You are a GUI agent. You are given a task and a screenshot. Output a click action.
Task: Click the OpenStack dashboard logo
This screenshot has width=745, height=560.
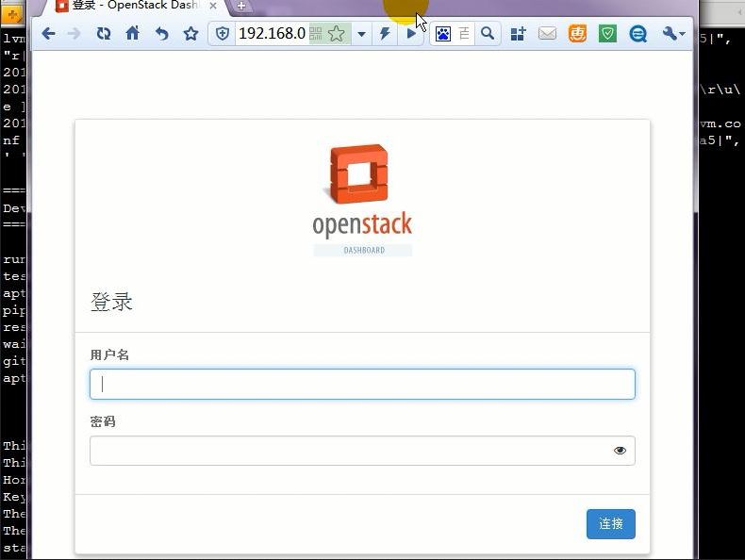tap(362, 200)
